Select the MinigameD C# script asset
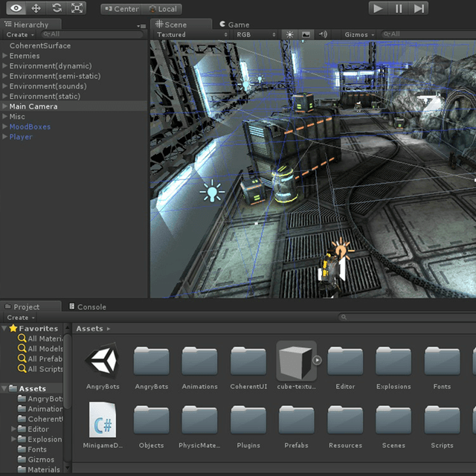This screenshot has width=476, height=476. (x=103, y=421)
